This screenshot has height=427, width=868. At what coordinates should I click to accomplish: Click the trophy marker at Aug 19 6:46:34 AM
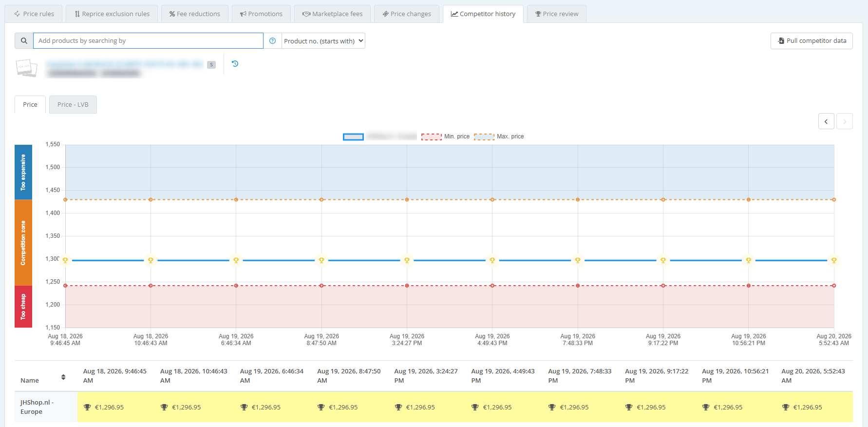(236, 260)
